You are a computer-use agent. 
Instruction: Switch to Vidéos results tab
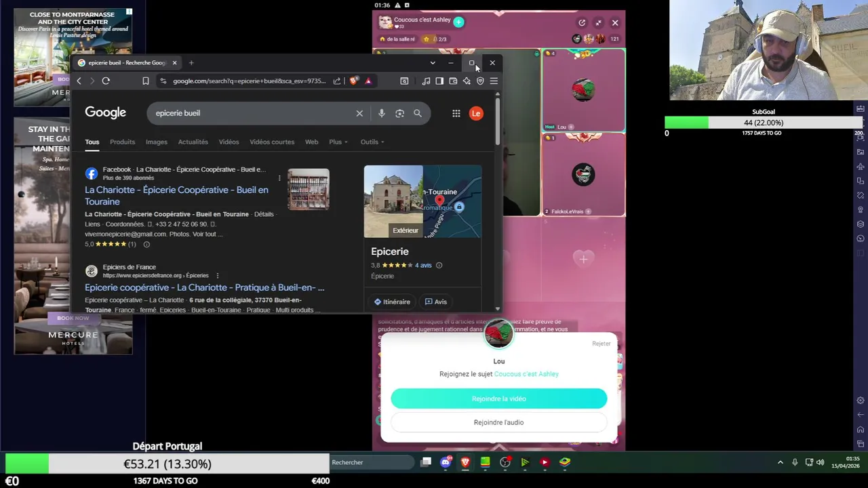pyautogui.click(x=229, y=142)
